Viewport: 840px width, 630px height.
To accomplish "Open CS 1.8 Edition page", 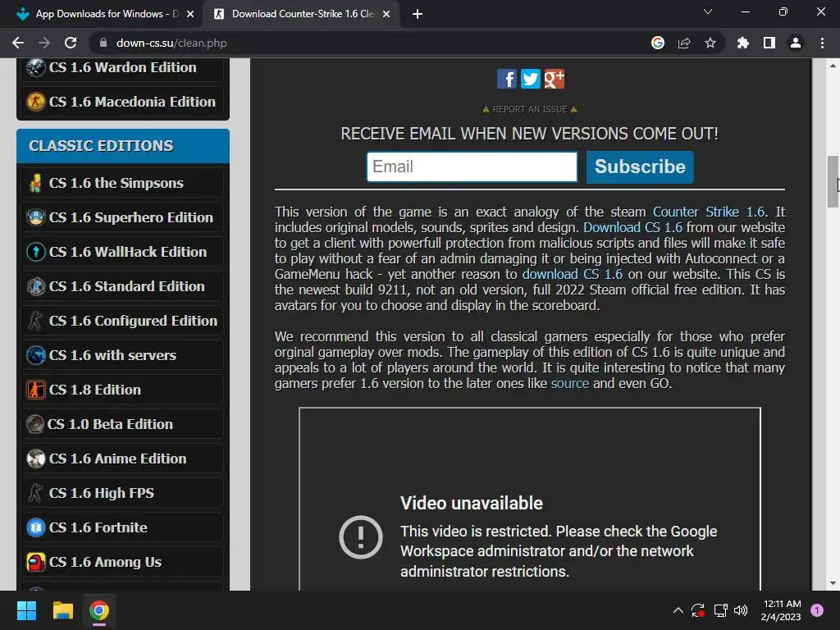I will pyautogui.click(x=123, y=390).
